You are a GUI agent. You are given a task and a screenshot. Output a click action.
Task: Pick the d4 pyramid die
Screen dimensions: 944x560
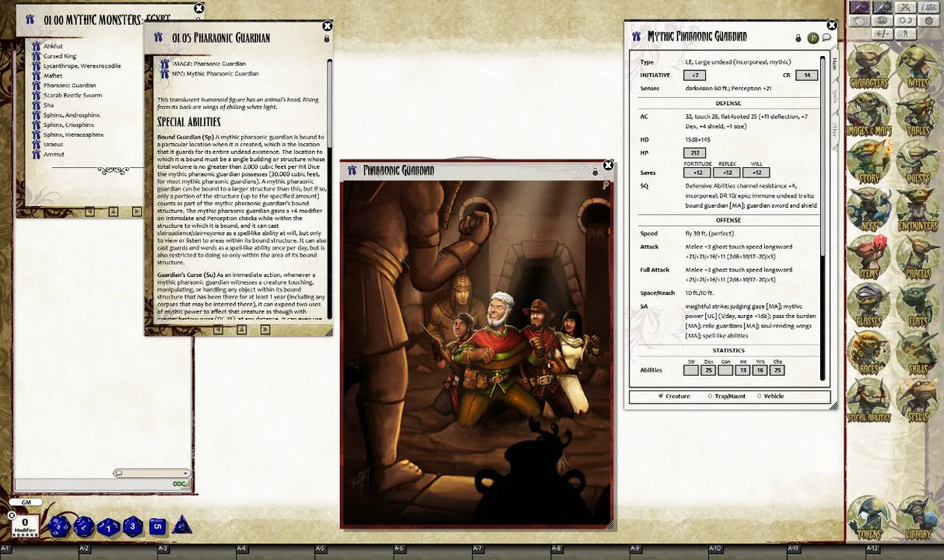click(x=182, y=525)
